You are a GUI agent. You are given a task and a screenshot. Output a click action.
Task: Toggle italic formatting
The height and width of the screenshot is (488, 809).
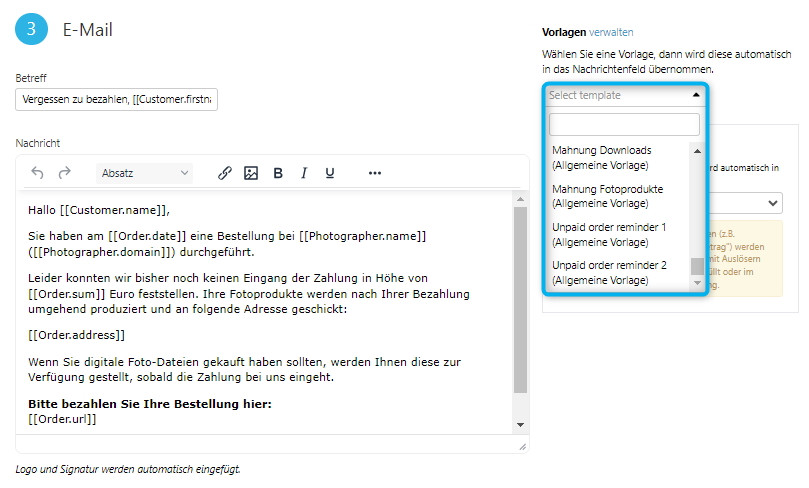click(x=304, y=173)
